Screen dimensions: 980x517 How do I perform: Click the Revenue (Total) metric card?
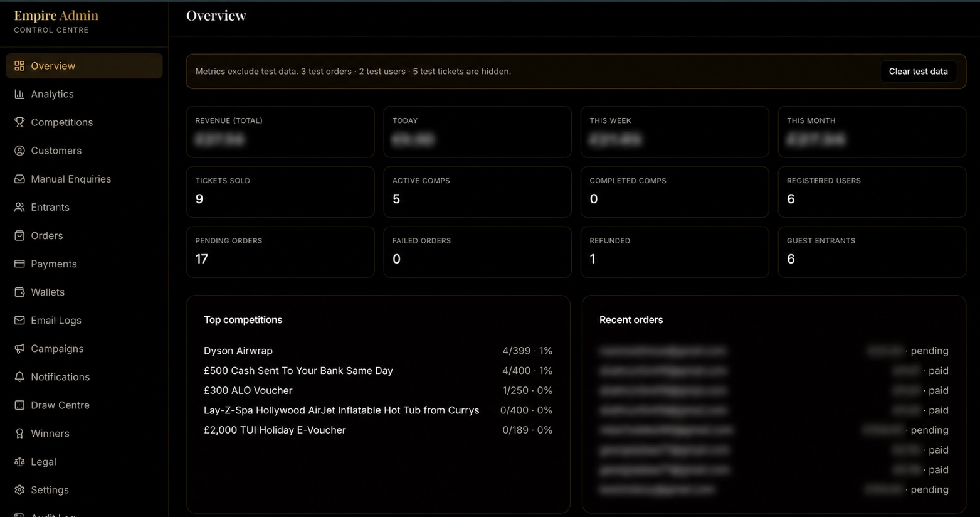[280, 132]
